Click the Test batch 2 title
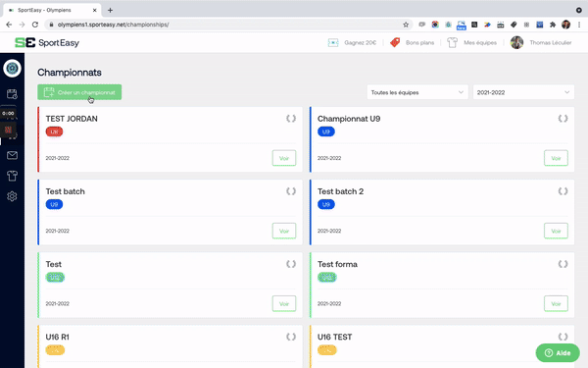The height and width of the screenshot is (368, 588). pos(340,191)
